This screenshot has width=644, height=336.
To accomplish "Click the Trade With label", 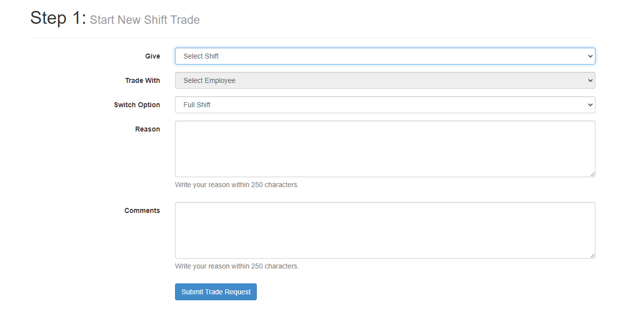I will pos(143,80).
